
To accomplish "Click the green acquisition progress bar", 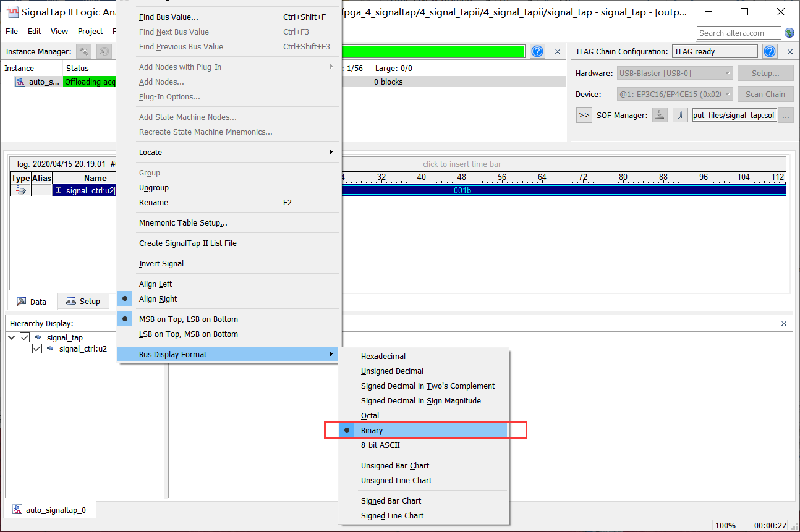I will [433, 52].
